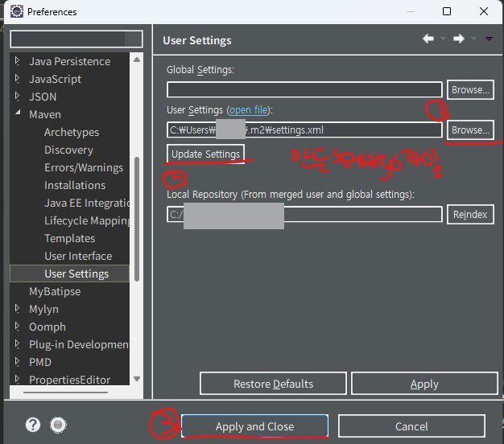Expand the PropertiesEditor tree node
The width and height of the screenshot is (504, 444).
18,379
